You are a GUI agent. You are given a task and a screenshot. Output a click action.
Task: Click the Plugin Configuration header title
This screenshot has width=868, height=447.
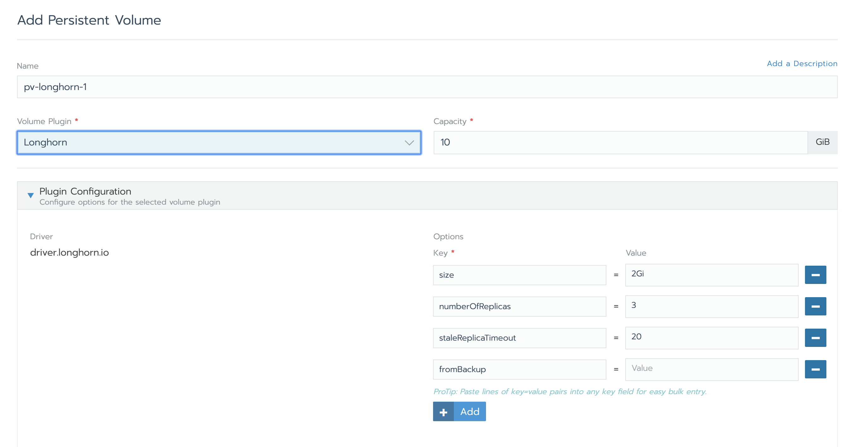[85, 191]
